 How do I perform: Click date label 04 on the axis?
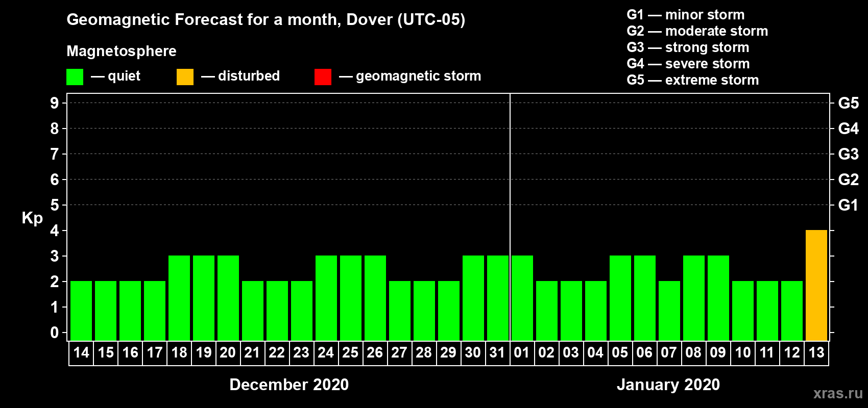[x=596, y=352]
